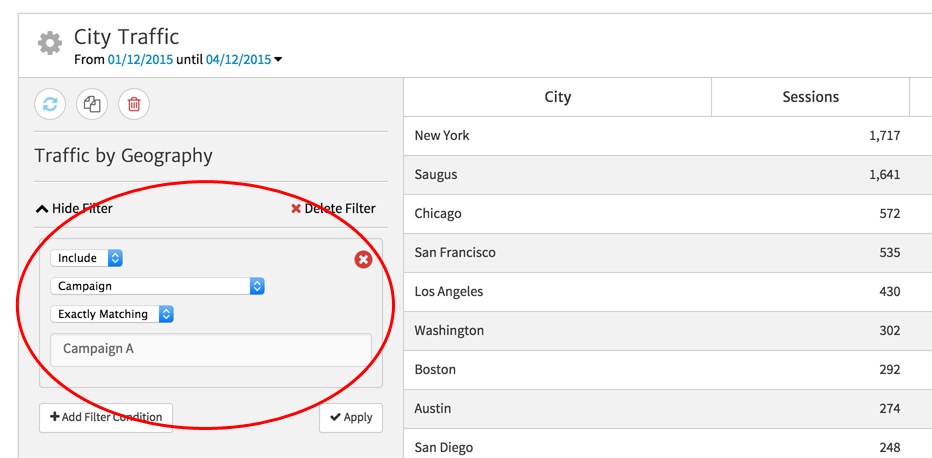Click the refresh report icon
932x458 pixels.
click(50, 104)
